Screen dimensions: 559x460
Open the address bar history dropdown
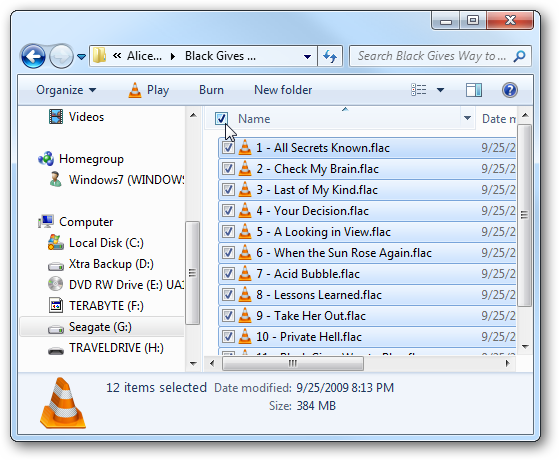(307, 56)
